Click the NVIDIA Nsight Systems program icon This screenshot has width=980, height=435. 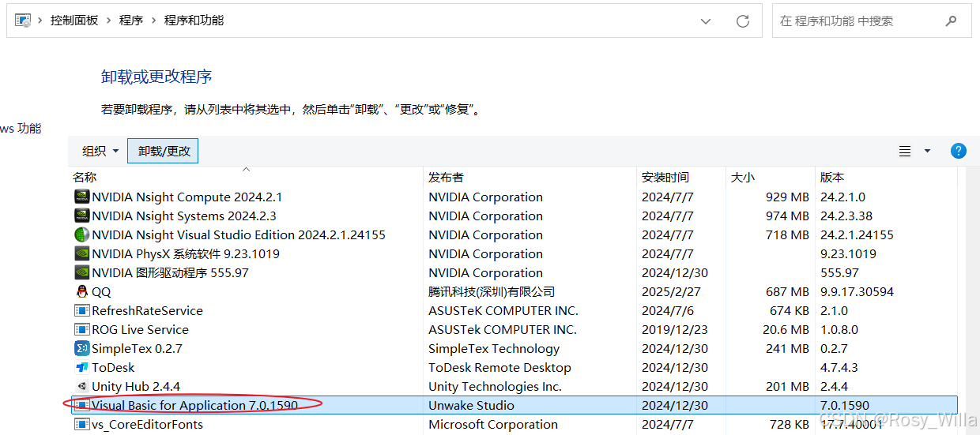[81, 216]
